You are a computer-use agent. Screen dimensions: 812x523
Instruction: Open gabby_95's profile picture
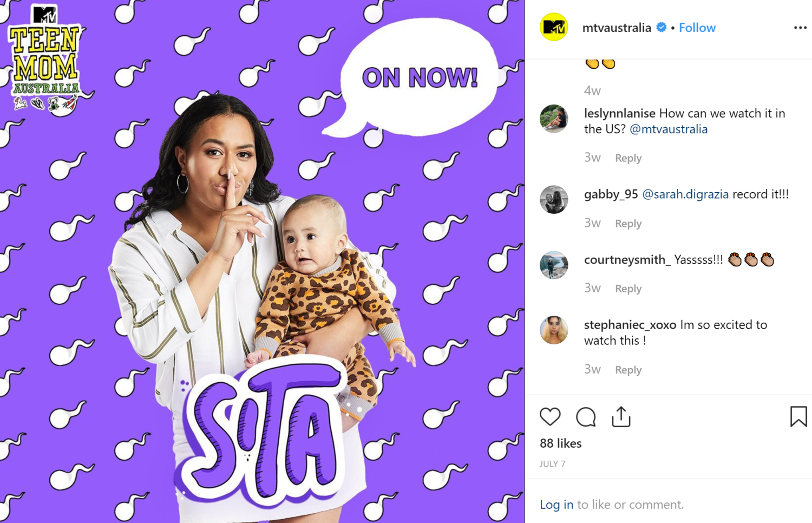click(x=554, y=199)
